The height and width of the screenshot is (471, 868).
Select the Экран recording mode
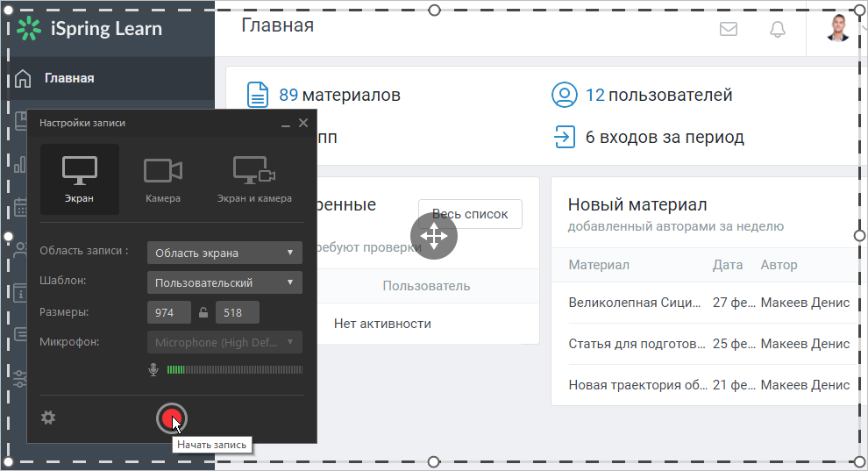(x=80, y=179)
